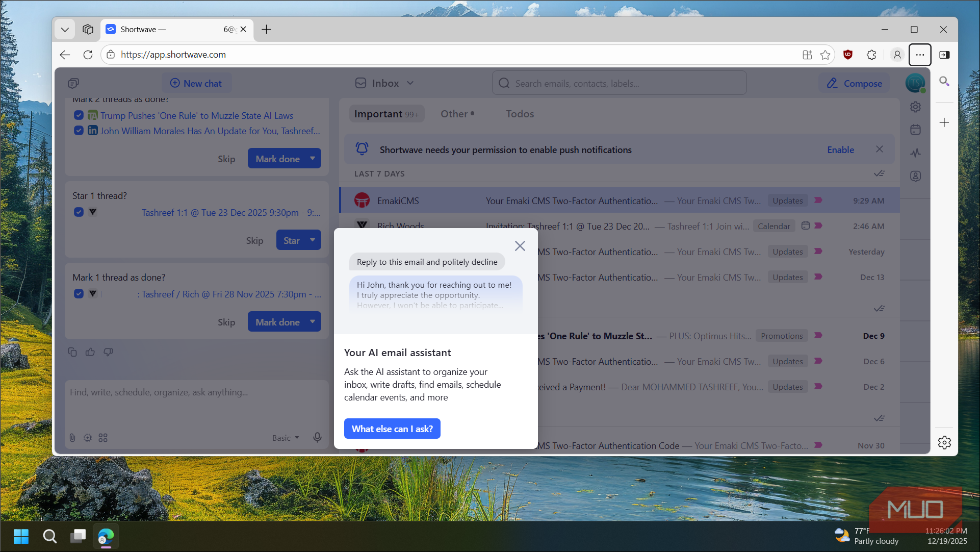
Task: Click the Edge sidebar plus icon
Action: 944,122
